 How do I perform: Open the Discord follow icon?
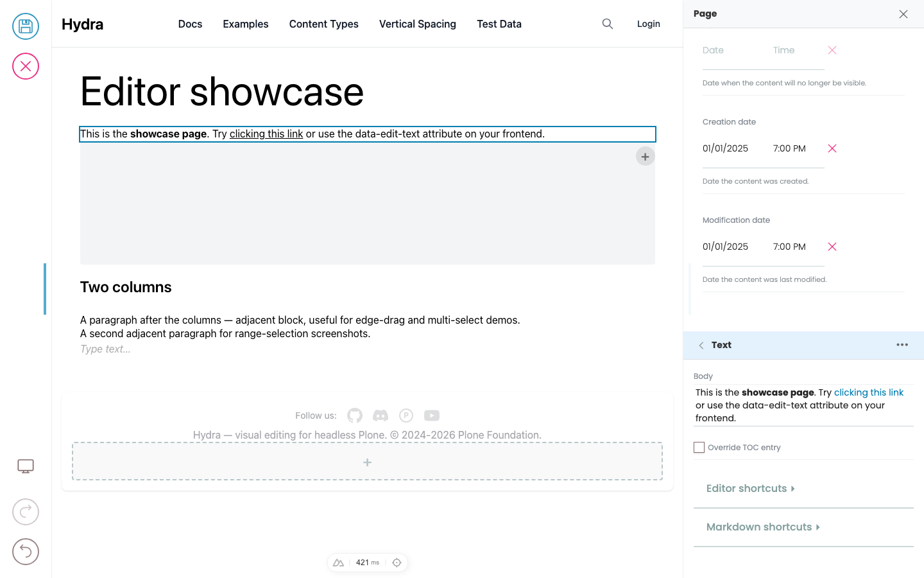point(381,416)
